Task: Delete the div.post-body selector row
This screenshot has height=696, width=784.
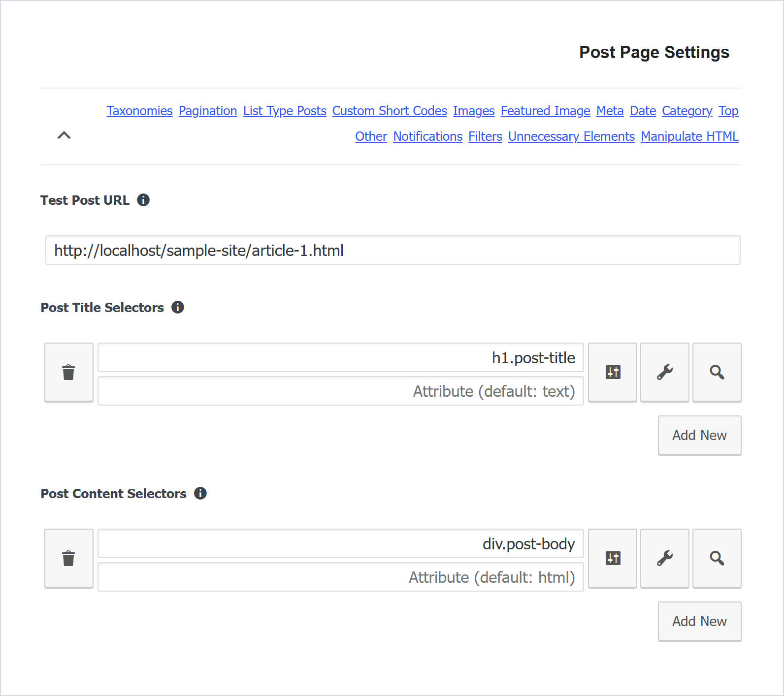Action: 69,558
